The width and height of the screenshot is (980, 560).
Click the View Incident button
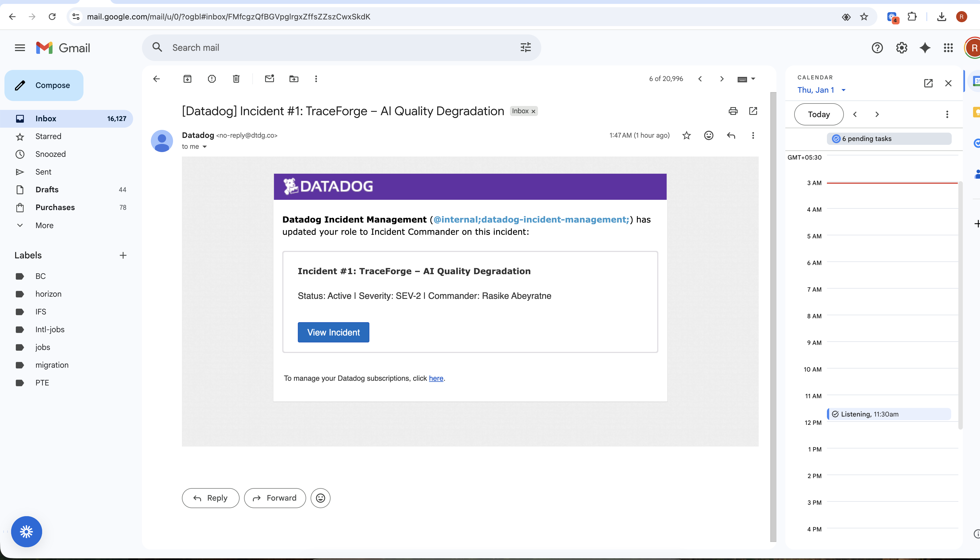coord(333,332)
